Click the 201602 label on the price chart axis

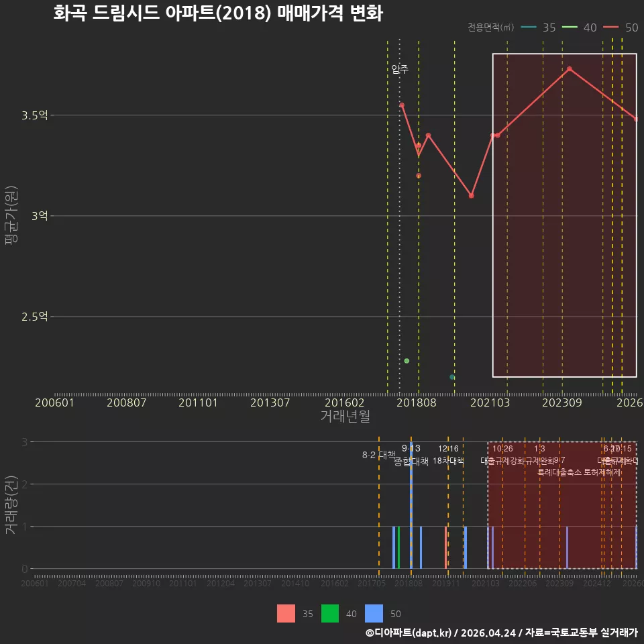point(344,402)
